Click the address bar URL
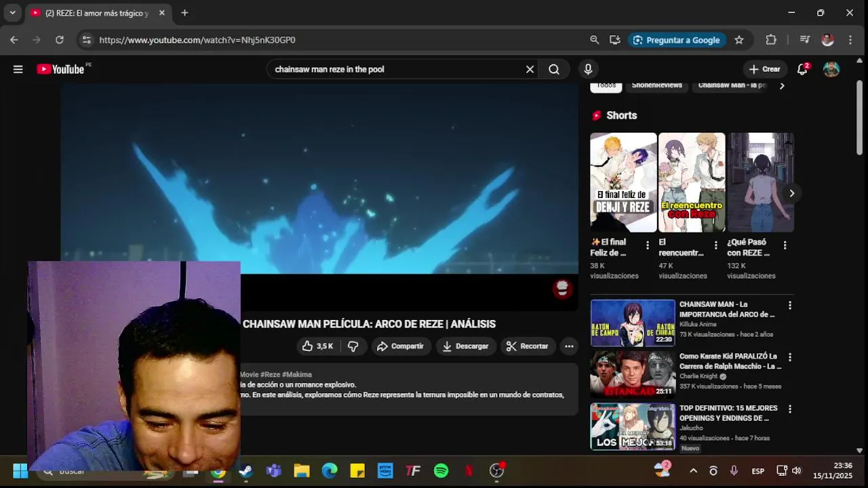Screen dimensions: 868x488 coord(197,40)
